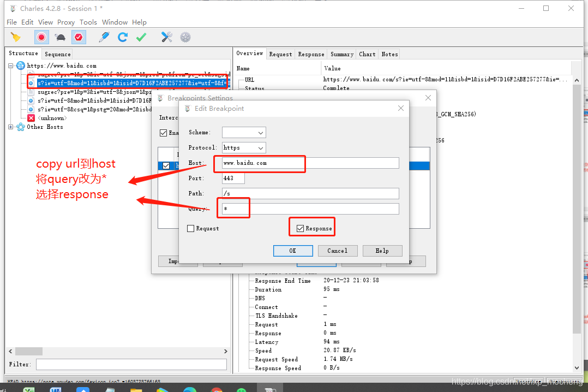Collapse the https://www.baidu.com tree node
Viewport: 588px width, 392px height.
pyautogui.click(x=10, y=66)
